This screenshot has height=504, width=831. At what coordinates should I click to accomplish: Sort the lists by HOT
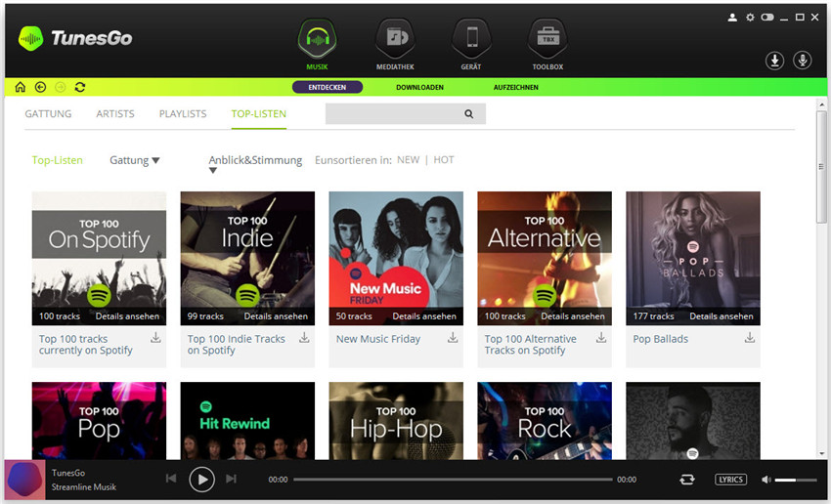pyautogui.click(x=444, y=160)
